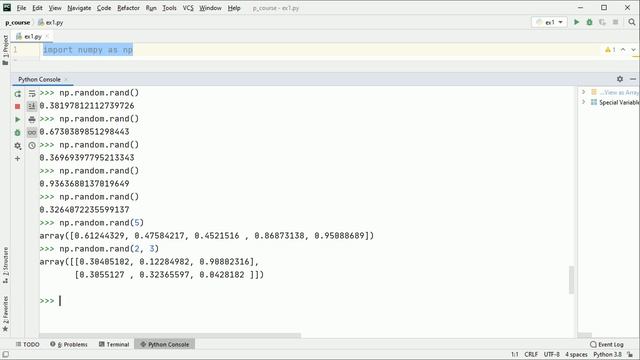
Task: Click the Python Console bottom button
Action: (165, 344)
